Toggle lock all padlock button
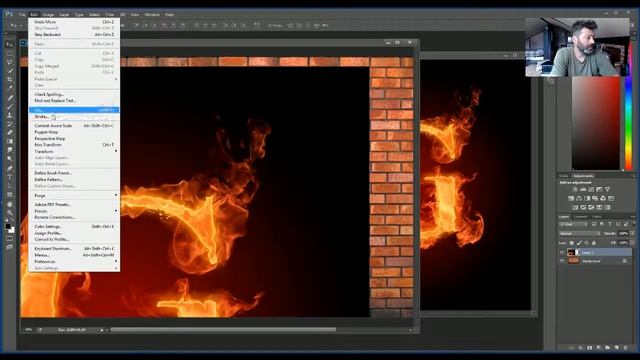The height and width of the screenshot is (360, 640). click(594, 243)
